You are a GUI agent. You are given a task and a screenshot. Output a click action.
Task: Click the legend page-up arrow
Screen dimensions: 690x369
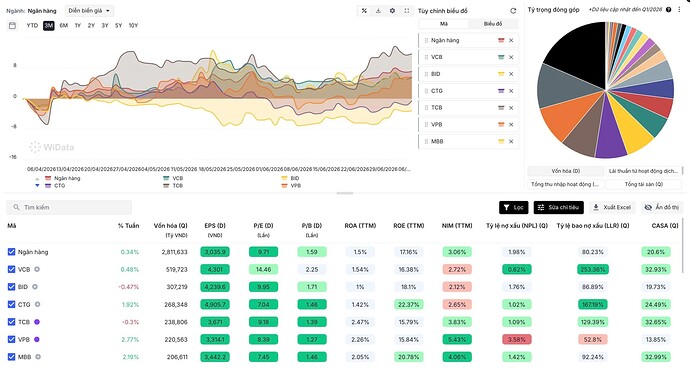tap(37, 179)
